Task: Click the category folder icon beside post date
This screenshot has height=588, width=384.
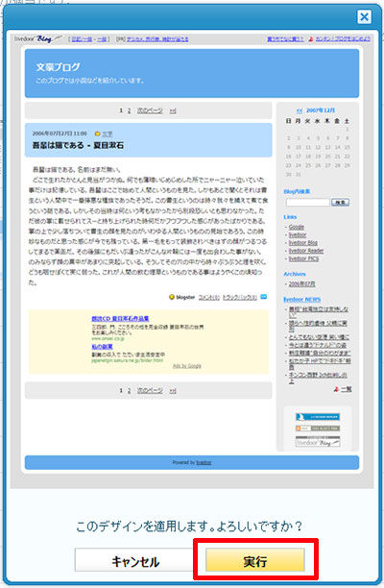Action: [98, 134]
